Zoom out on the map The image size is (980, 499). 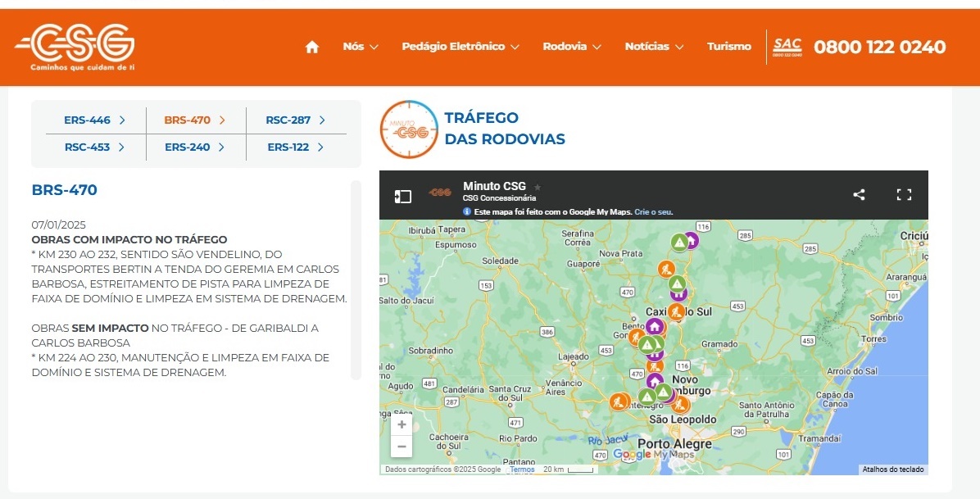402,447
